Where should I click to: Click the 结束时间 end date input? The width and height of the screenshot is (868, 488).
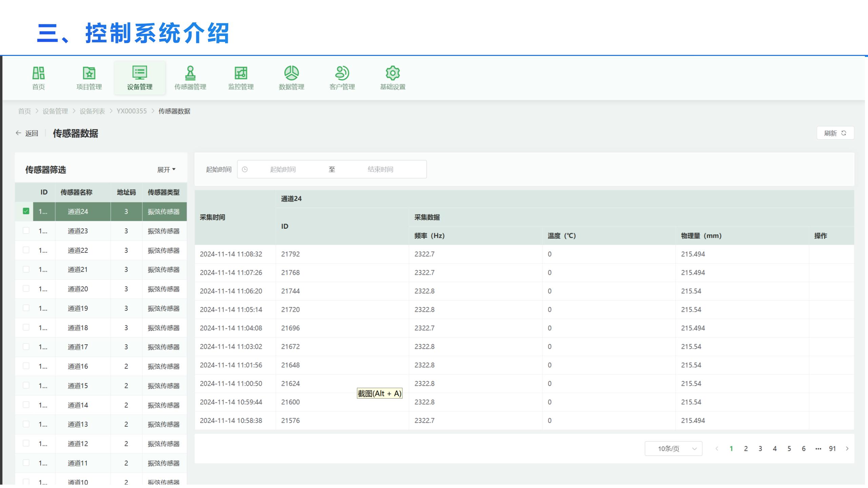coord(380,169)
